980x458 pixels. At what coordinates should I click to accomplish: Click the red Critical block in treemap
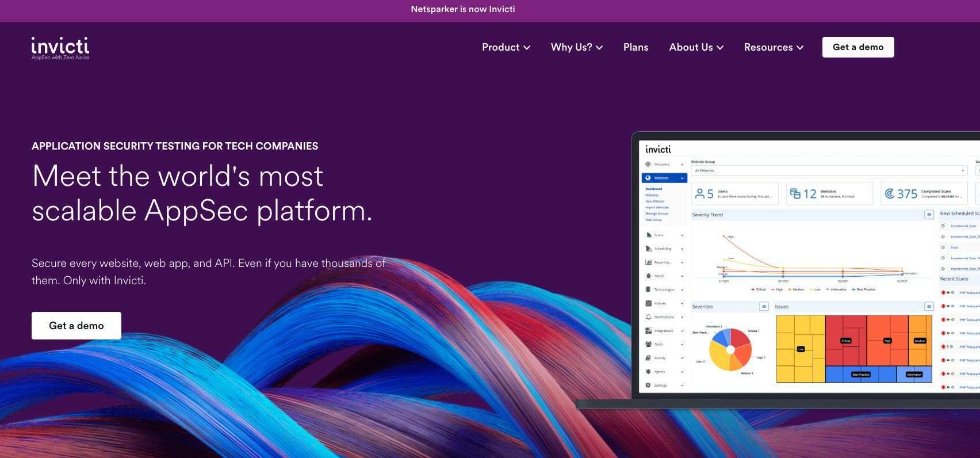click(x=845, y=340)
